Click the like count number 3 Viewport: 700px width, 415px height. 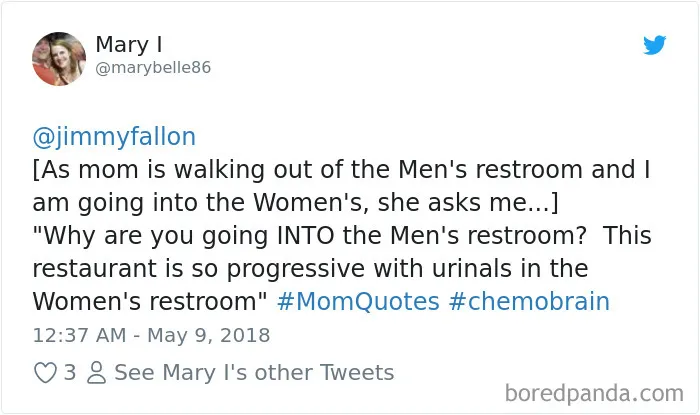pyautogui.click(x=70, y=373)
